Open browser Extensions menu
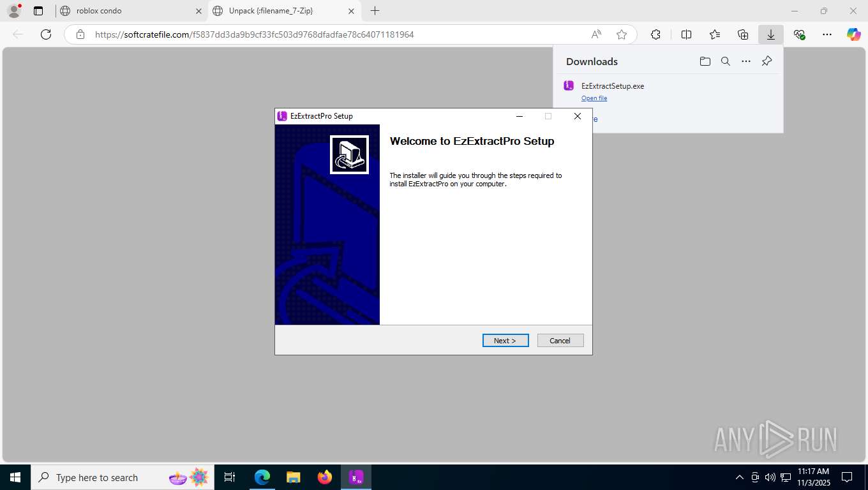The height and width of the screenshot is (490, 868). (655, 34)
